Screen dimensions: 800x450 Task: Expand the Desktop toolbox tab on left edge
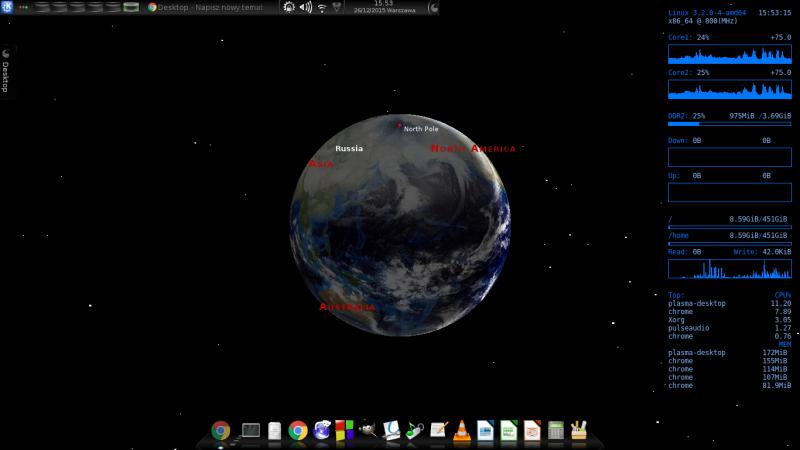6,71
